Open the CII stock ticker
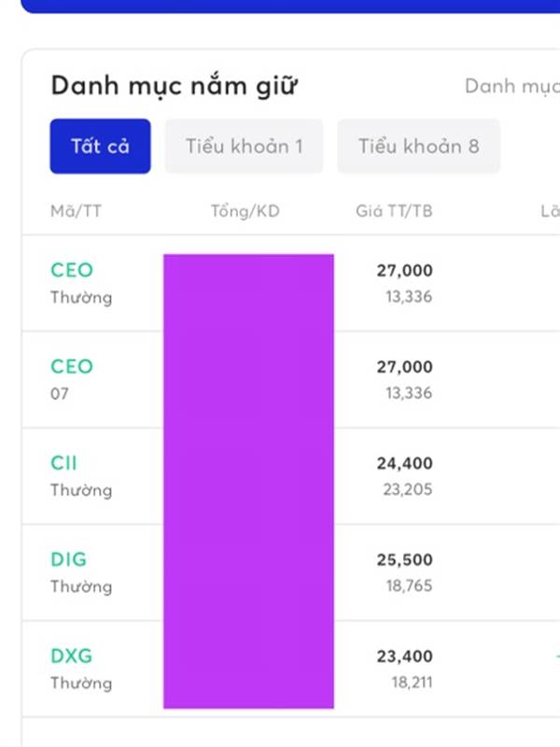This screenshot has height=747, width=560. 64,463
